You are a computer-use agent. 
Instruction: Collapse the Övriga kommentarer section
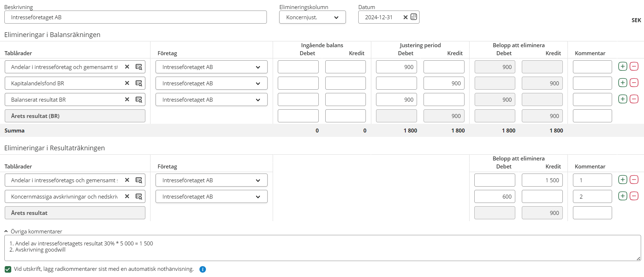6,231
